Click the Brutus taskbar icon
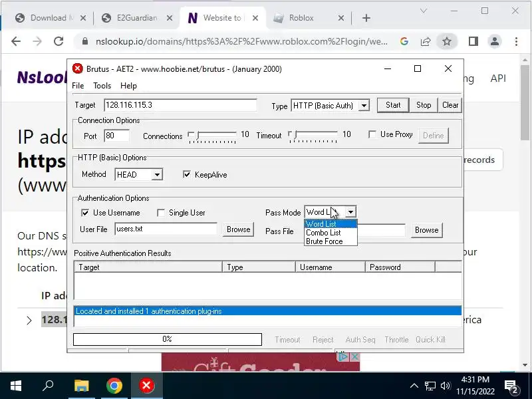The width and height of the screenshot is (532, 399). pos(146,386)
